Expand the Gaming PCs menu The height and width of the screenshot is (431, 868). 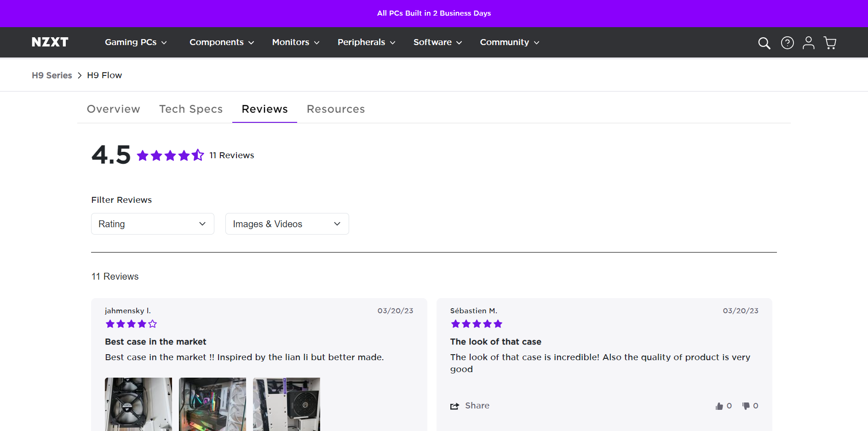click(x=136, y=42)
